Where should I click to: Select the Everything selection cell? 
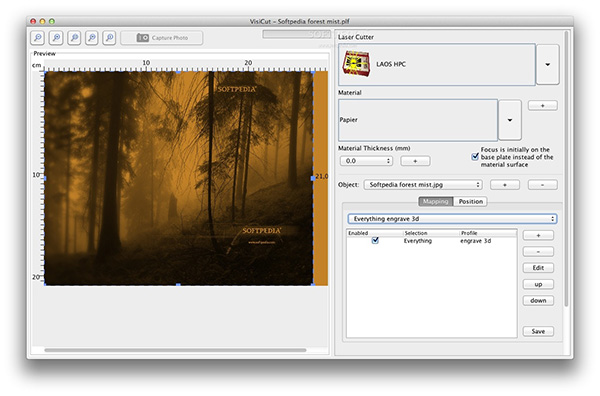[x=417, y=241]
